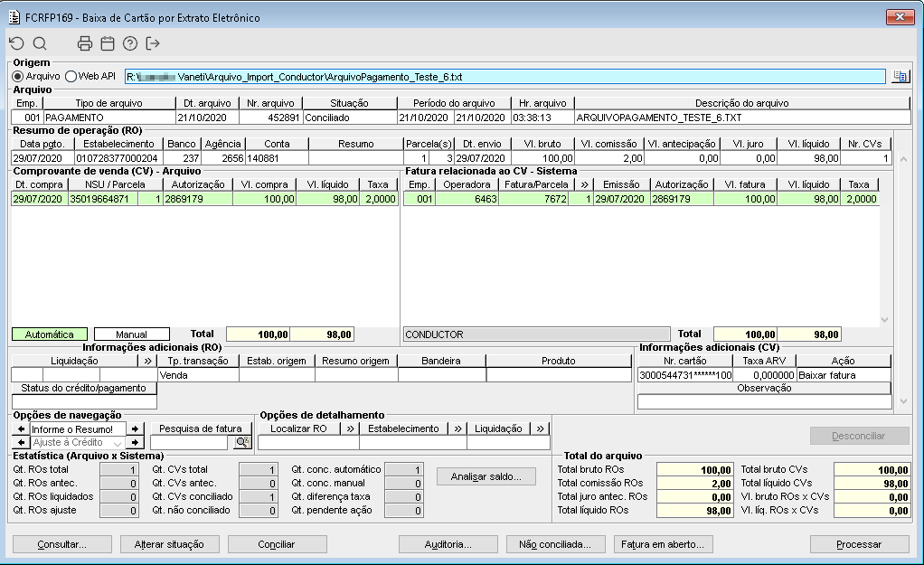
Task: Click the Pesquisa de fatura input field
Action: [x=189, y=442]
